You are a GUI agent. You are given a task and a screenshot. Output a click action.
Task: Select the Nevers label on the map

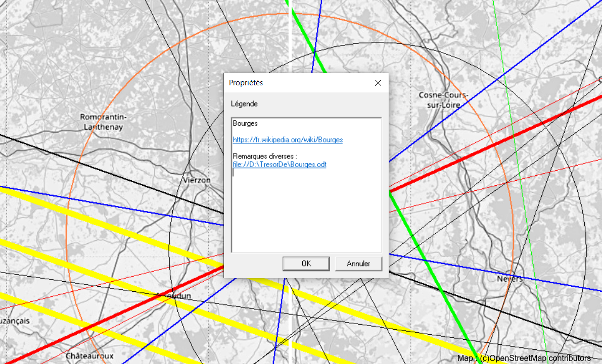(x=510, y=279)
